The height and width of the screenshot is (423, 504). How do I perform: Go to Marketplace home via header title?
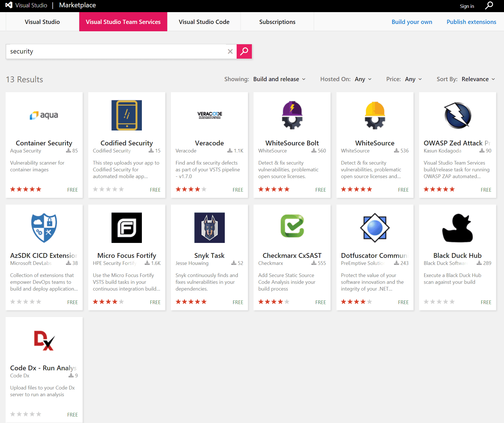coord(78,5)
